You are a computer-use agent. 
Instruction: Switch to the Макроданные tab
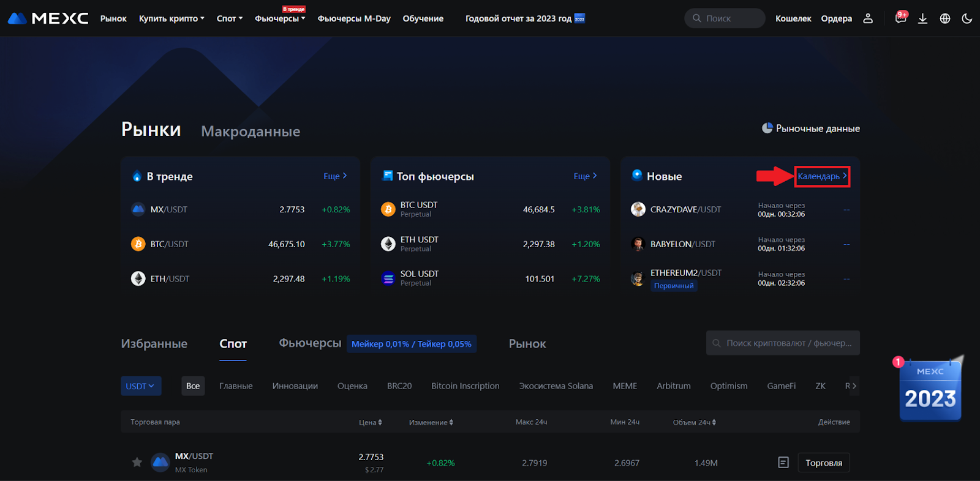[x=251, y=131]
